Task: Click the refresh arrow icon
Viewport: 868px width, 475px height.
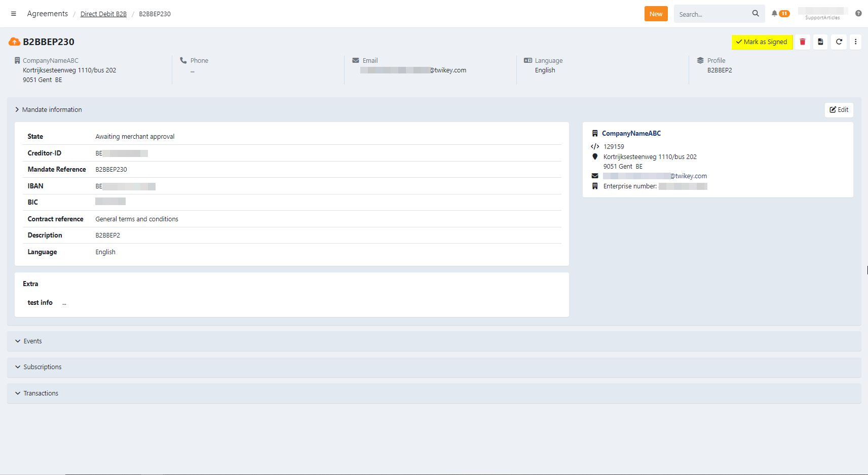Action: pos(839,42)
